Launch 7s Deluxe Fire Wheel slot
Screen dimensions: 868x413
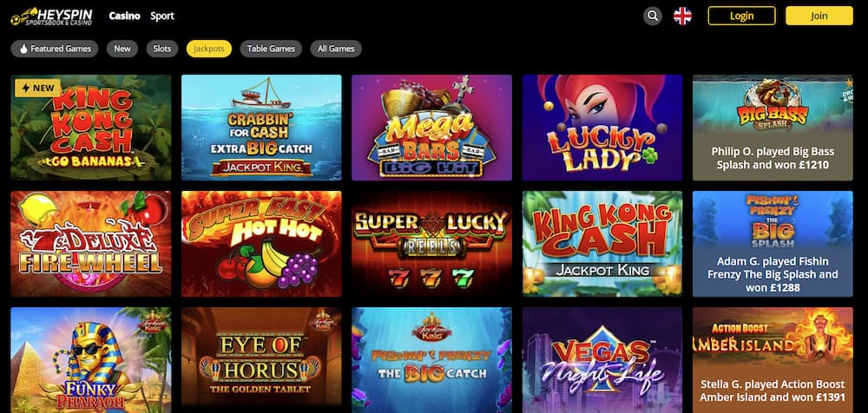(x=91, y=244)
